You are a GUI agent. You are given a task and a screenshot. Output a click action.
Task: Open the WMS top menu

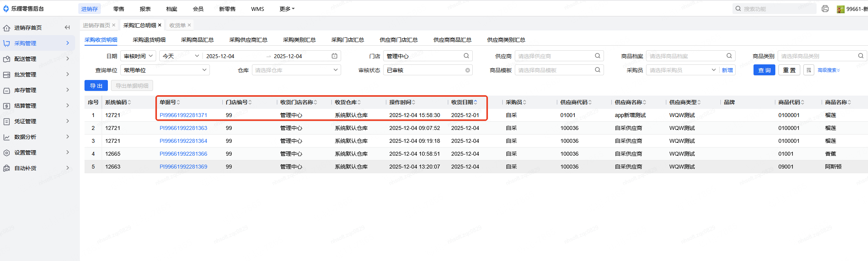pyautogui.click(x=257, y=9)
